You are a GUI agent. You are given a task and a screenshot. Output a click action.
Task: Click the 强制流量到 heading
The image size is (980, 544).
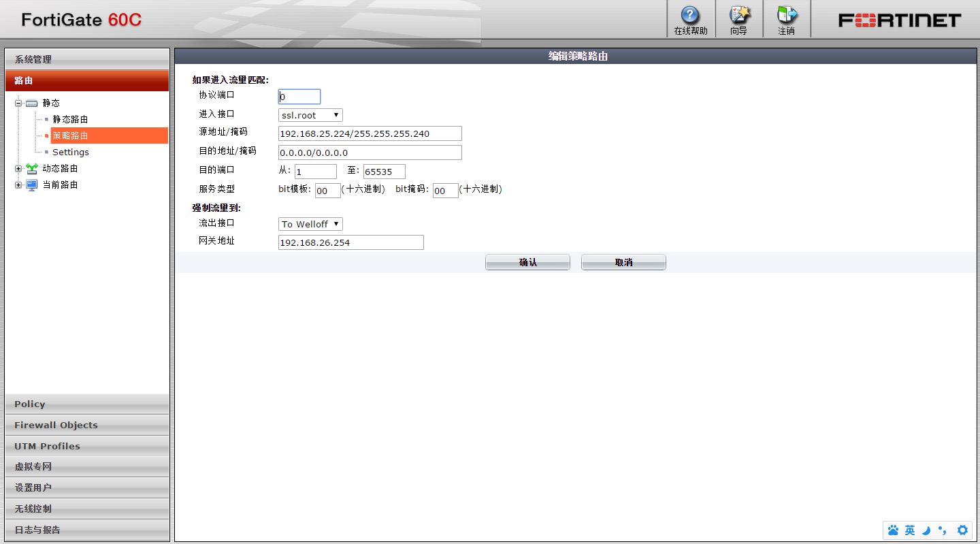216,208
